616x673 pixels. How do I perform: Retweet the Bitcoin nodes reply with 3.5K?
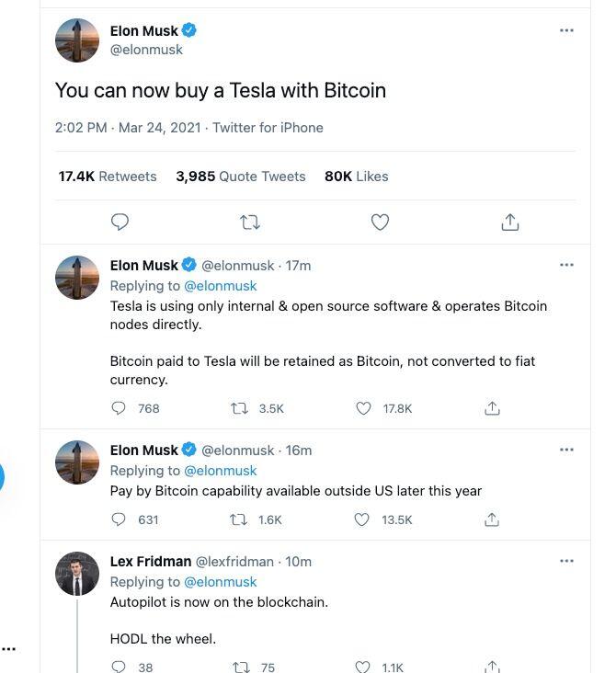pos(242,408)
